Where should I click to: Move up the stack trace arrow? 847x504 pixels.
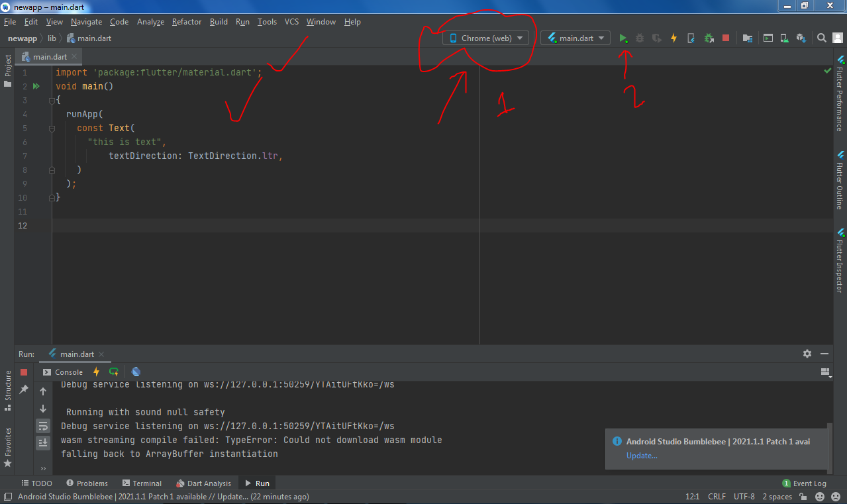coord(43,391)
